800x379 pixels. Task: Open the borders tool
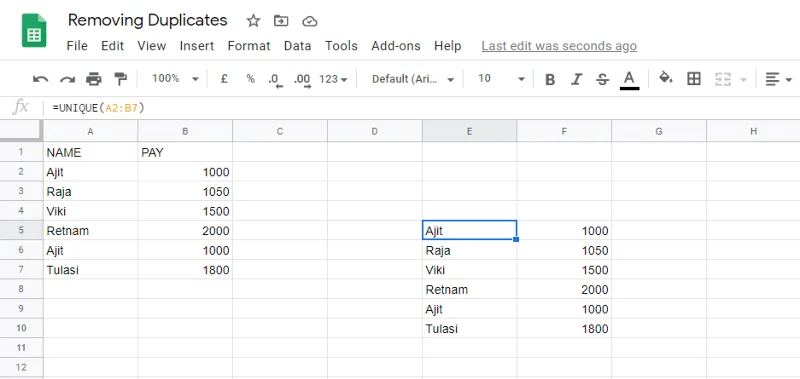click(x=693, y=79)
